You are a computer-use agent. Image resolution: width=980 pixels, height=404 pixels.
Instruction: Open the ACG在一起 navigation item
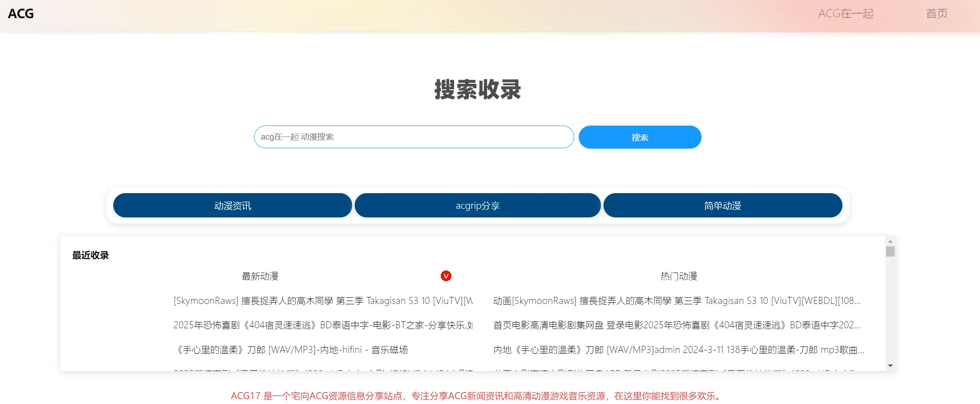(846, 14)
